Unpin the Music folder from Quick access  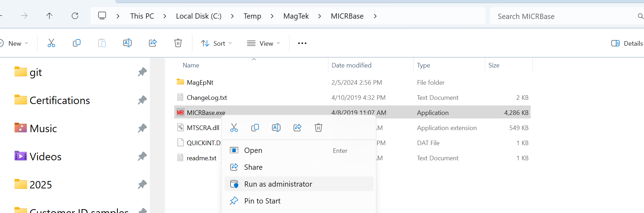click(x=142, y=128)
